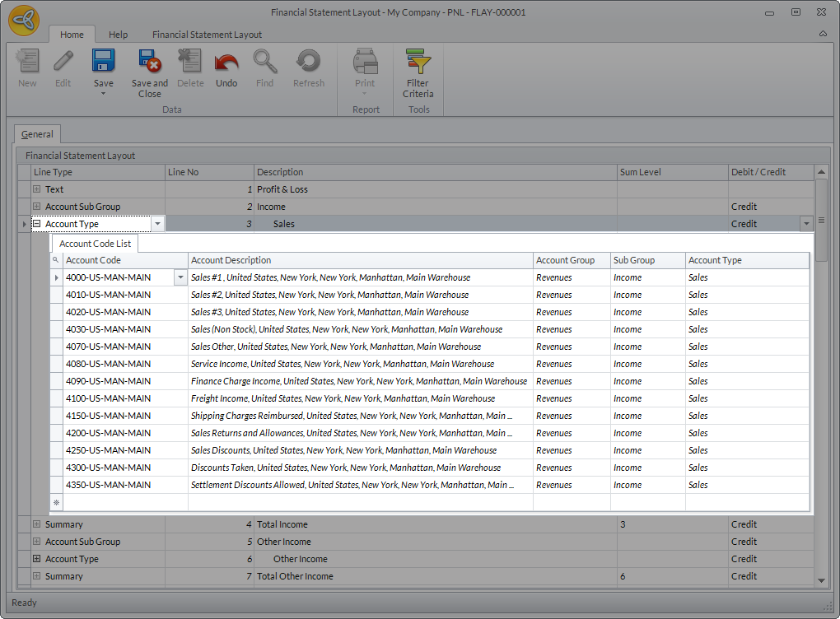Open the Filter Criteria tool
The width and height of the screenshot is (840, 619).
418,63
